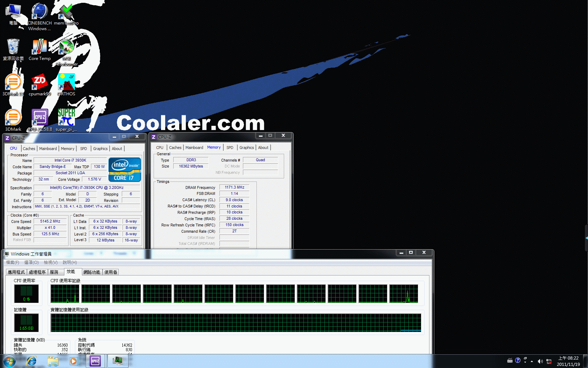The height and width of the screenshot is (368, 588).
Task: Open the 電腦 computer desktop icon
Action: click(x=13, y=14)
